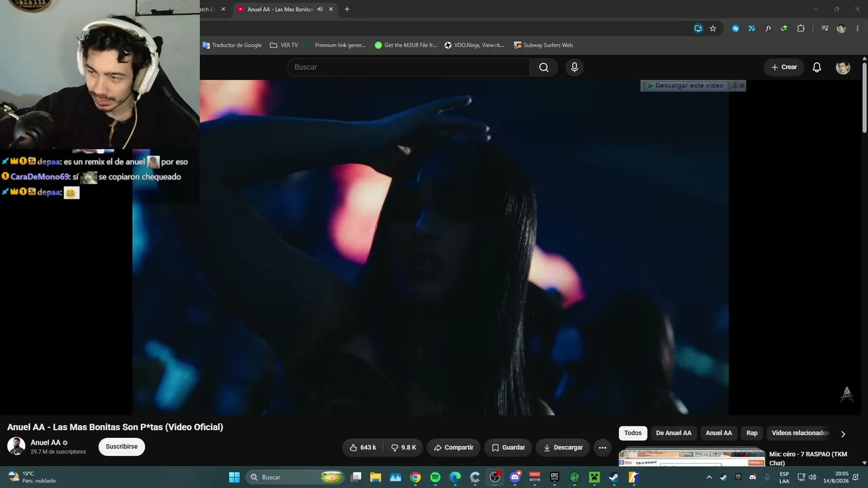Open the YouTube account avatar menu
The image size is (868, 488).
pyautogui.click(x=843, y=67)
